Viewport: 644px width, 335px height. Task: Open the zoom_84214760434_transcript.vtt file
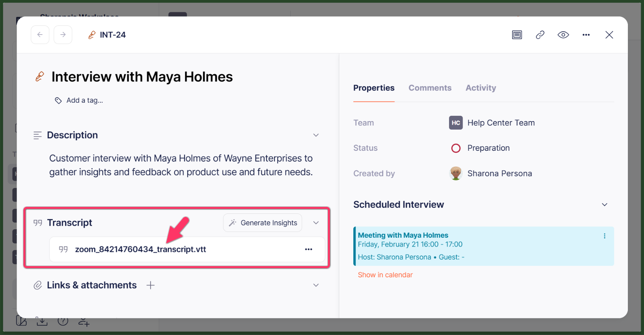140,249
